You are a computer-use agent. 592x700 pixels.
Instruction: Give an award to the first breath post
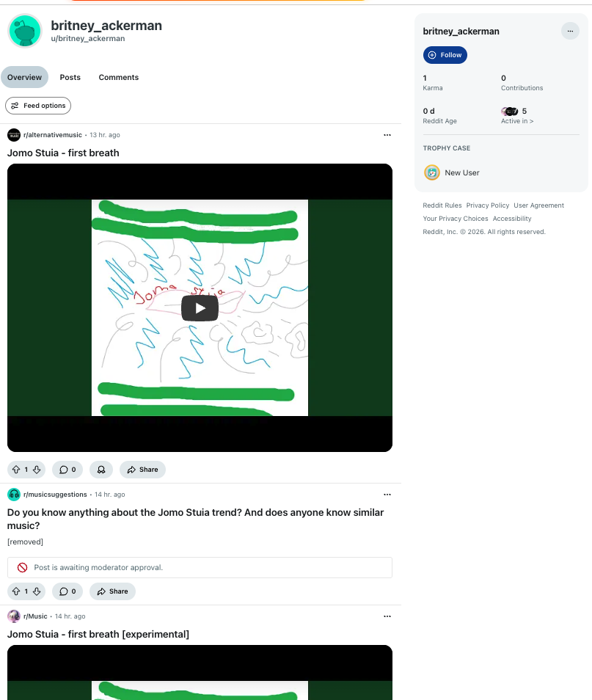click(101, 470)
